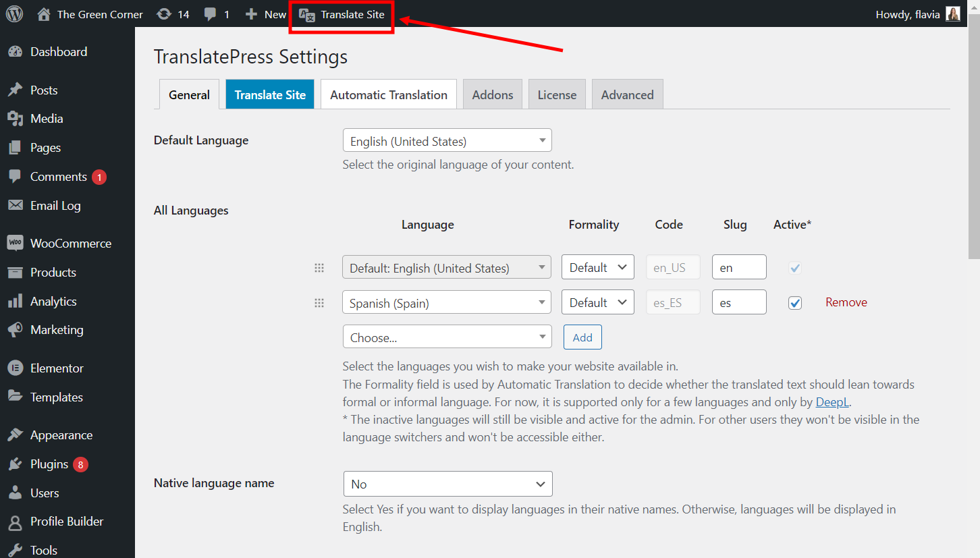Click Remove next to Spanish (Spain)
Screen dimensions: 980x558
[846, 302]
